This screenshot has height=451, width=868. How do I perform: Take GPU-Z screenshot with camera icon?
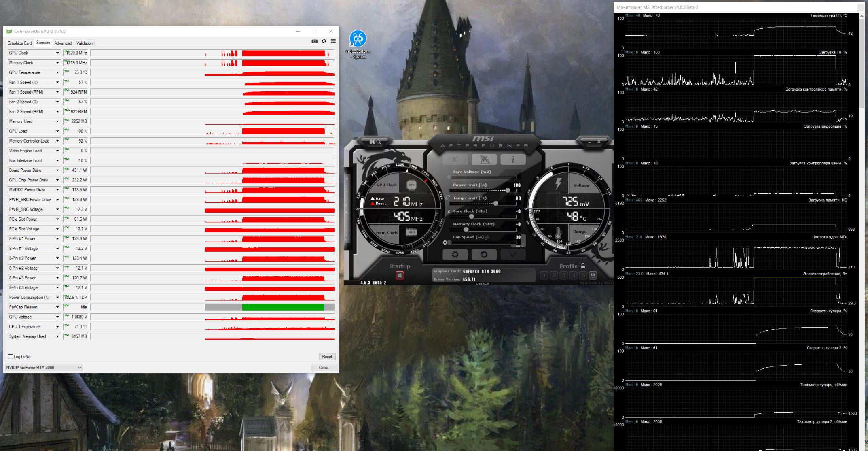(314, 41)
